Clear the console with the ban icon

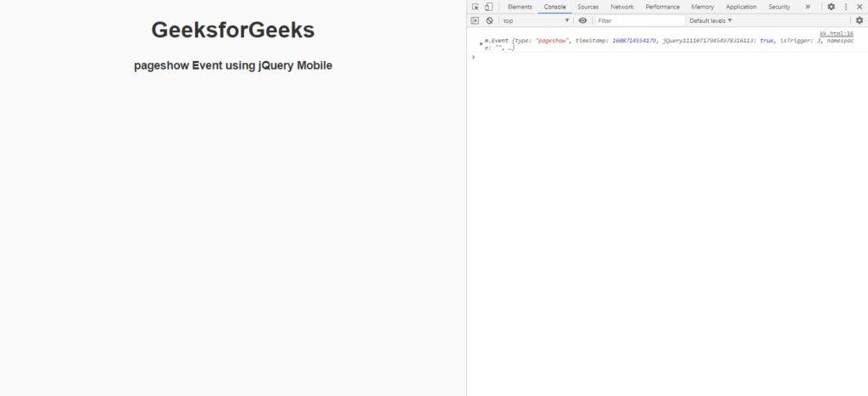[489, 20]
